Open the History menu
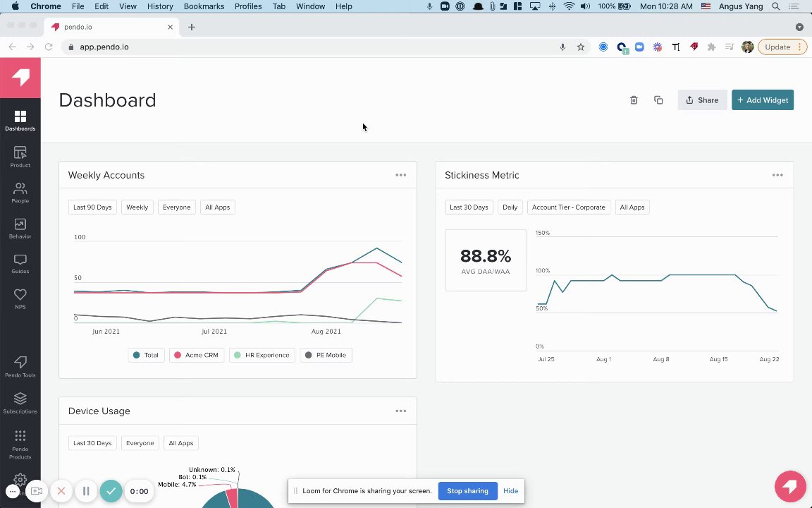812x508 pixels. 160,6
